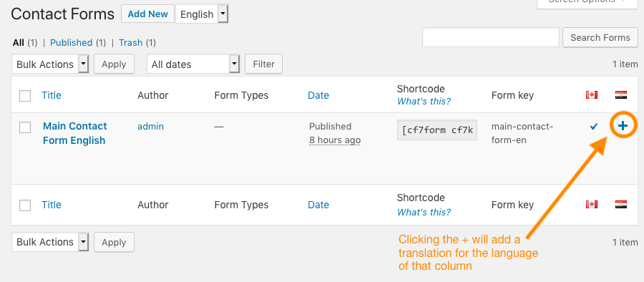Image resolution: width=644 pixels, height=282 pixels.
Task: Sort by Title in table footer
Action: point(52,205)
